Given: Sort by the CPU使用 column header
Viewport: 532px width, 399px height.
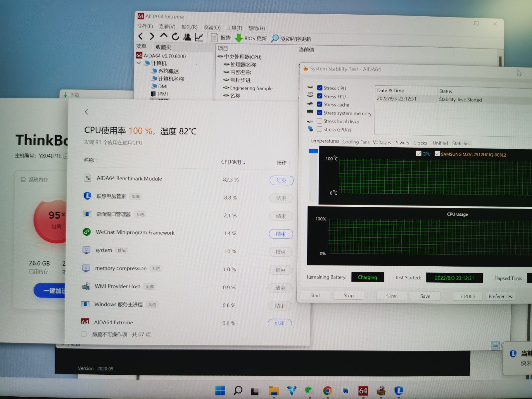Looking at the screenshot, I should point(233,162).
